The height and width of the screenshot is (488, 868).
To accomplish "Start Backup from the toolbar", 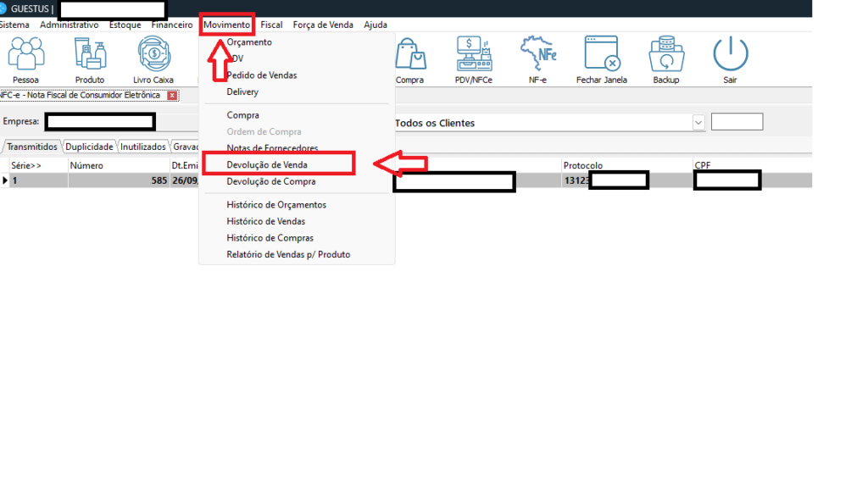I will click(x=665, y=56).
